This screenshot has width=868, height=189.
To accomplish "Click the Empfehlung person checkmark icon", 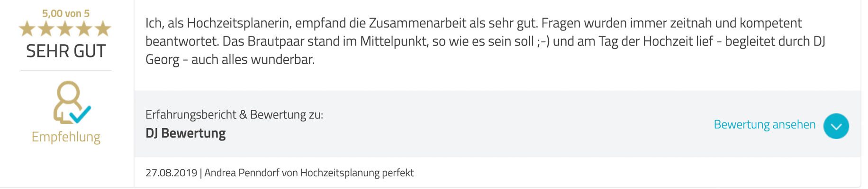I will click(x=72, y=102).
